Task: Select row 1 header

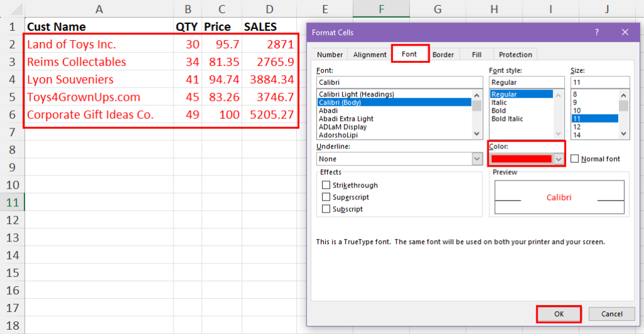Action: click(x=13, y=26)
